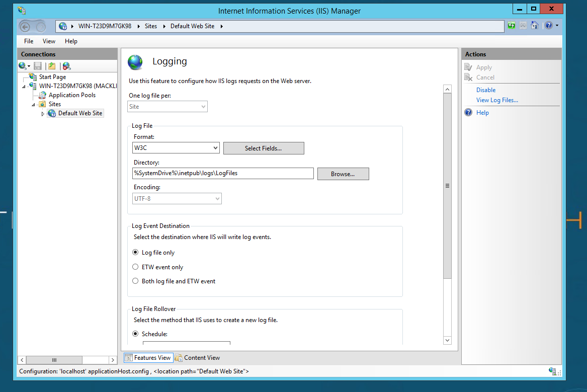Switch to Features View tab
This screenshot has width=587, height=392.
click(x=148, y=358)
